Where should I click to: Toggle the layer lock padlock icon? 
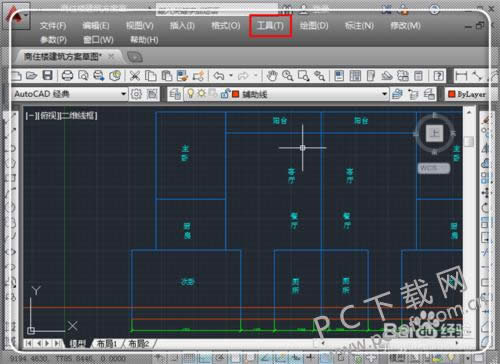click(225, 94)
